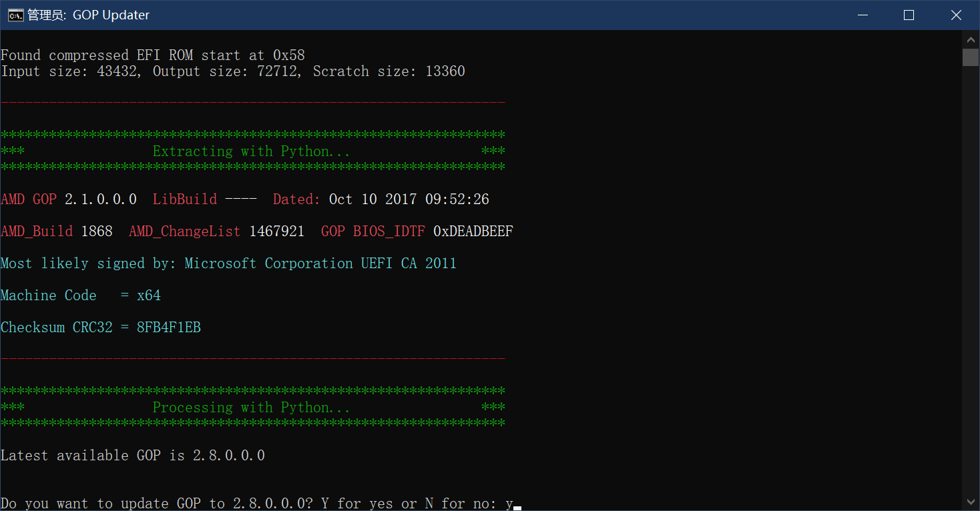Click the Microsoft Corporation UEFI CA 2011 text
Screen dimensions: 980x511
point(320,264)
